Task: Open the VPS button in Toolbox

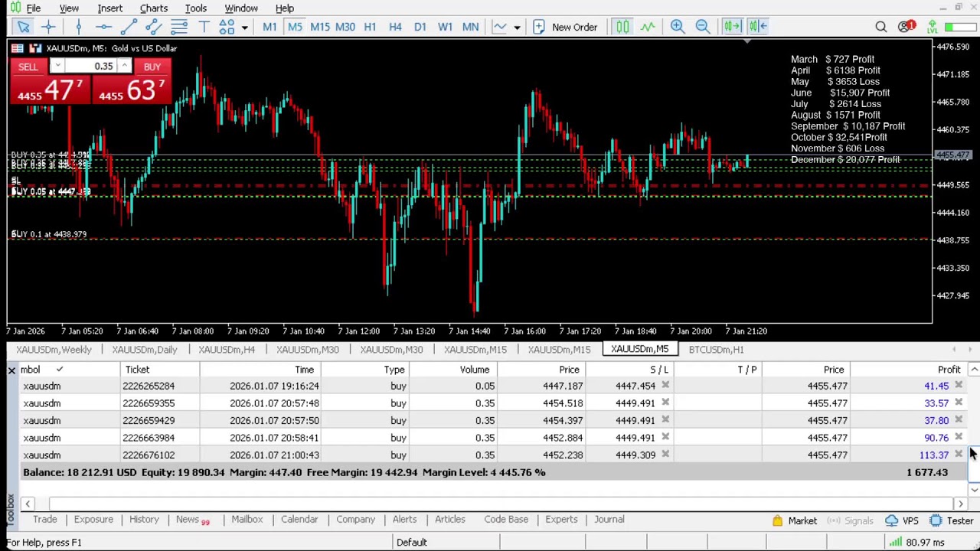Action: point(902,520)
